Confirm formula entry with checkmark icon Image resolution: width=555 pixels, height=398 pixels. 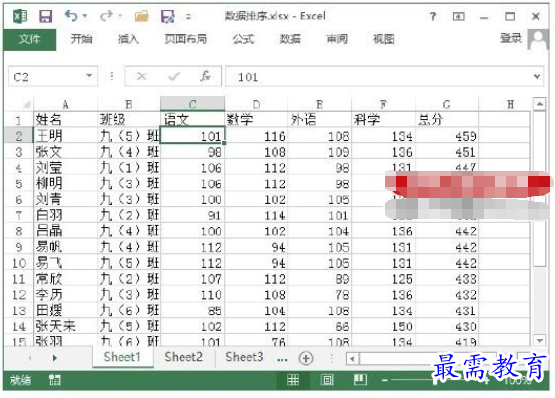(x=174, y=76)
